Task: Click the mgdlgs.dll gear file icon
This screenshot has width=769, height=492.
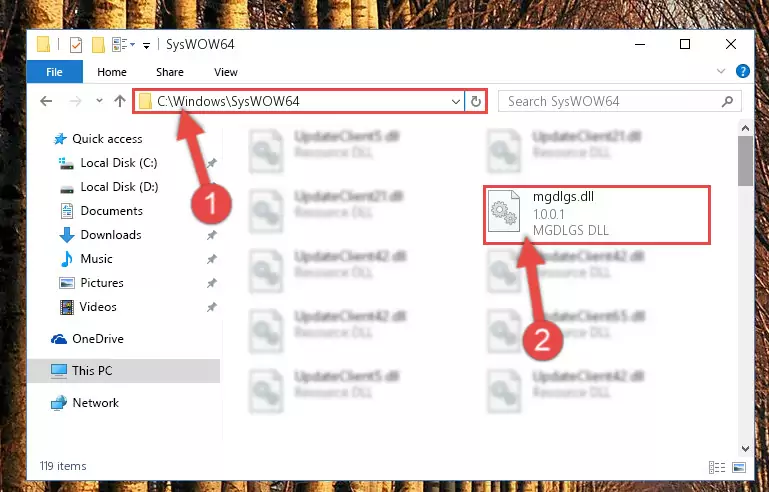Action: 504,211
